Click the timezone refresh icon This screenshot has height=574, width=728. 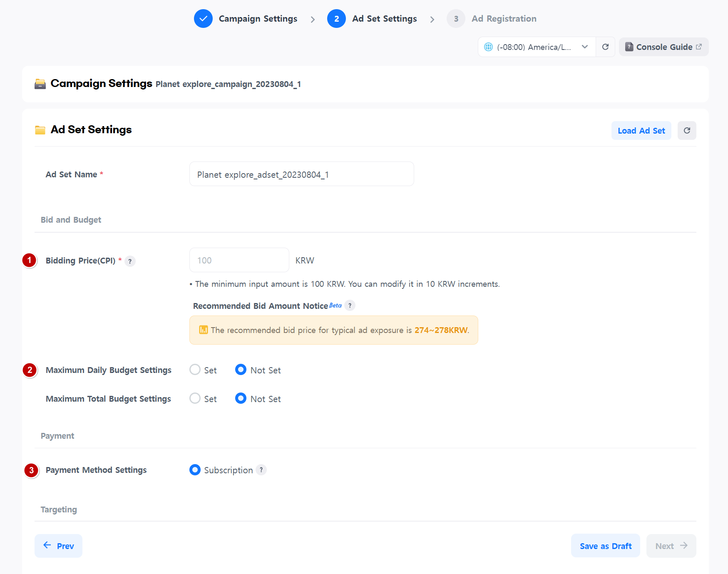coord(605,47)
